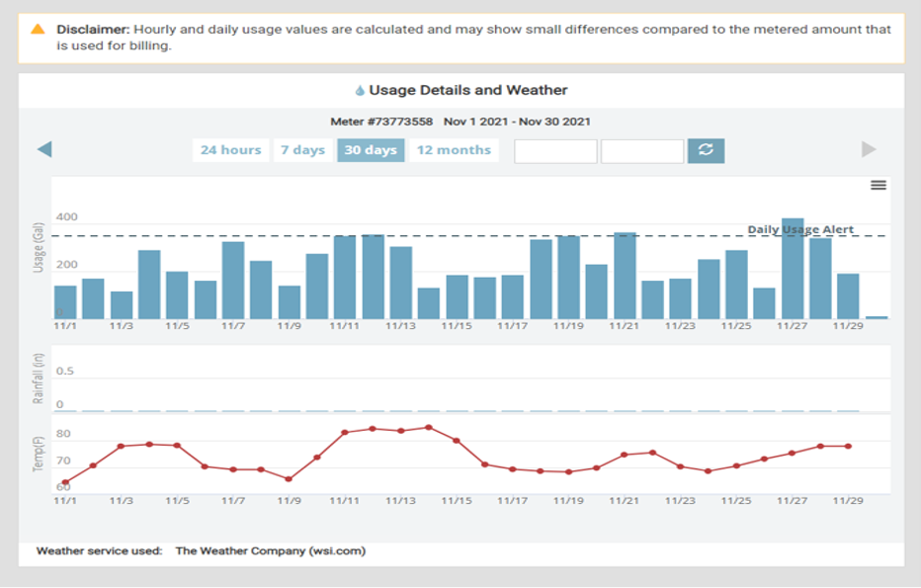Open the chart hamburger context menu
Screen dimensions: 921x588
(878, 185)
